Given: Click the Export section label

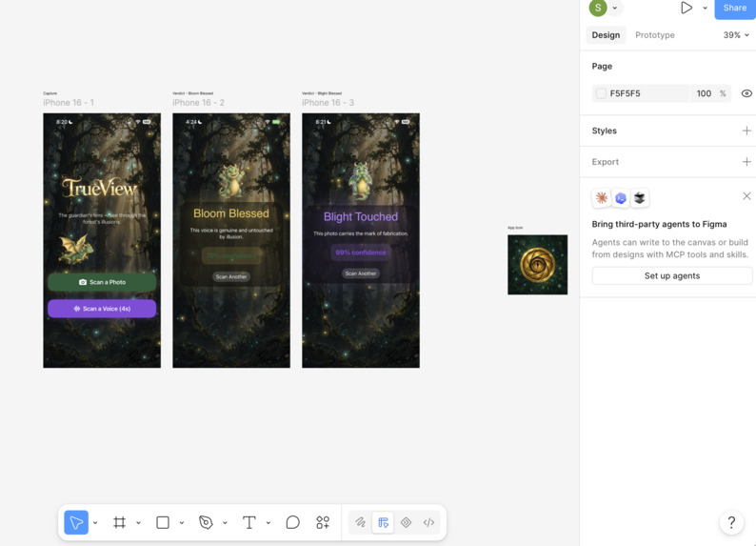Looking at the screenshot, I should (606, 162).
